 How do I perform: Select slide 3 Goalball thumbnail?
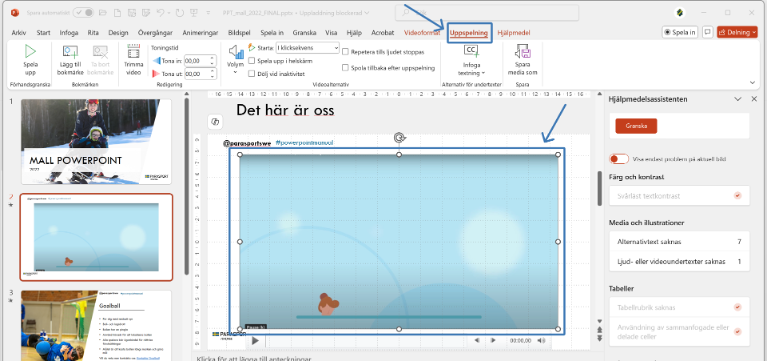[x=96, y=326]
